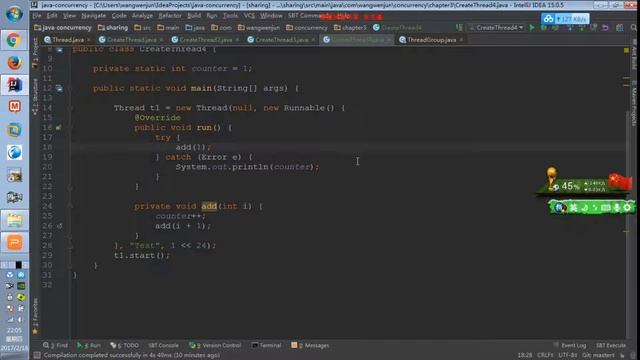Collapse the add method fold marker
Viewport: 640px width, 360px height.
pyautogui.click(x=70, y=206)
